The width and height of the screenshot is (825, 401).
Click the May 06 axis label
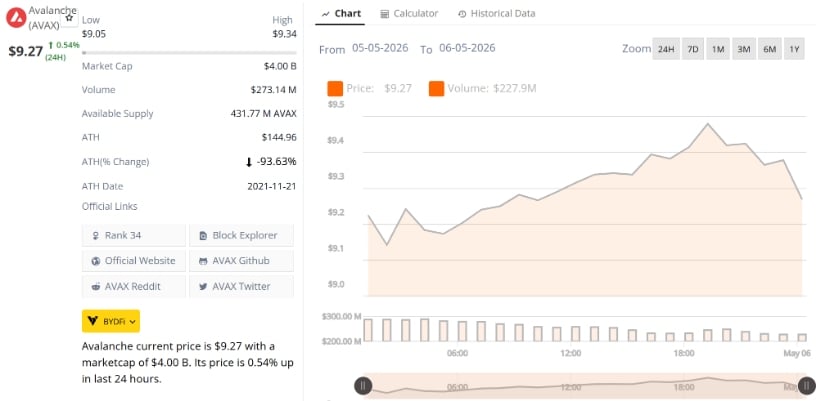797,353
